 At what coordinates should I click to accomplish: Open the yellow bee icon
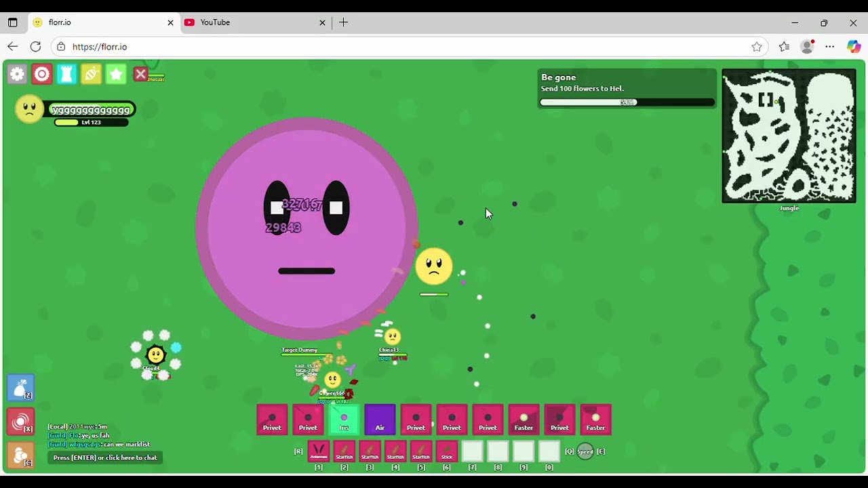91,74
